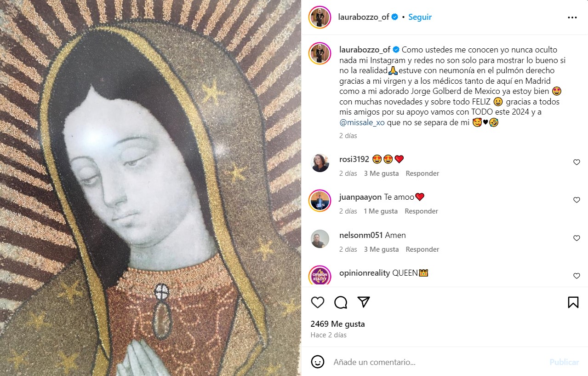Show likes on juanpaayon's comment
The height and width of the screenshot is (376, 588).
click(x=380, y=211)
